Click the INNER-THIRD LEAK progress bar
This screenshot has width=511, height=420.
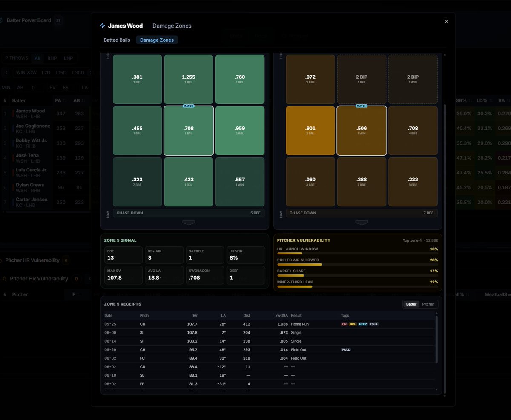click(x=358, y=286)
